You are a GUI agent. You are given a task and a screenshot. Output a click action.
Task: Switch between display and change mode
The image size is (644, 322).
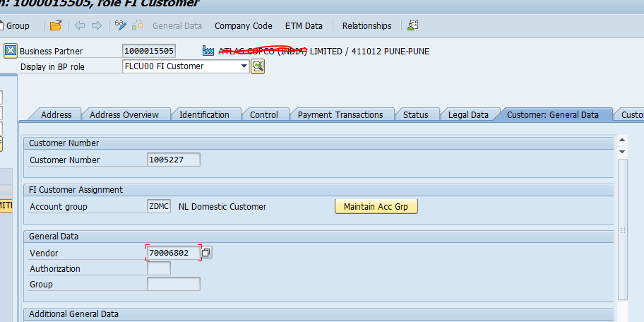pyautogui.click(x=120, y=26)
